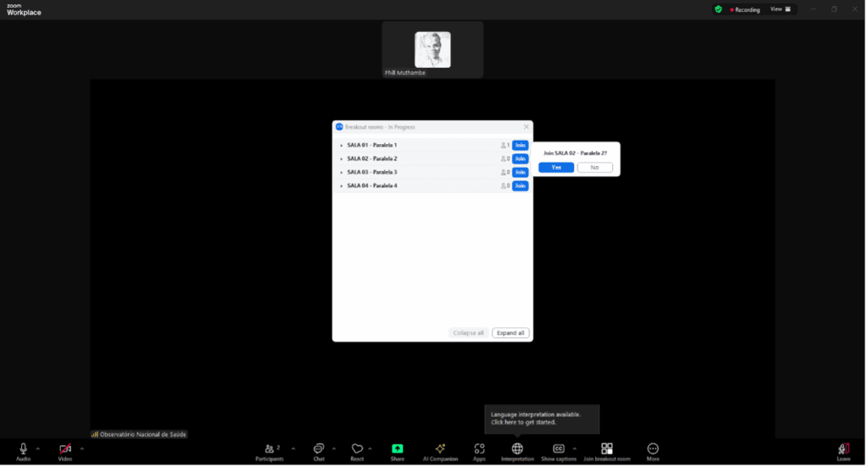Start video with the Video camera icon
Screen dimensions: 868x467
click(x=65, y=448)
